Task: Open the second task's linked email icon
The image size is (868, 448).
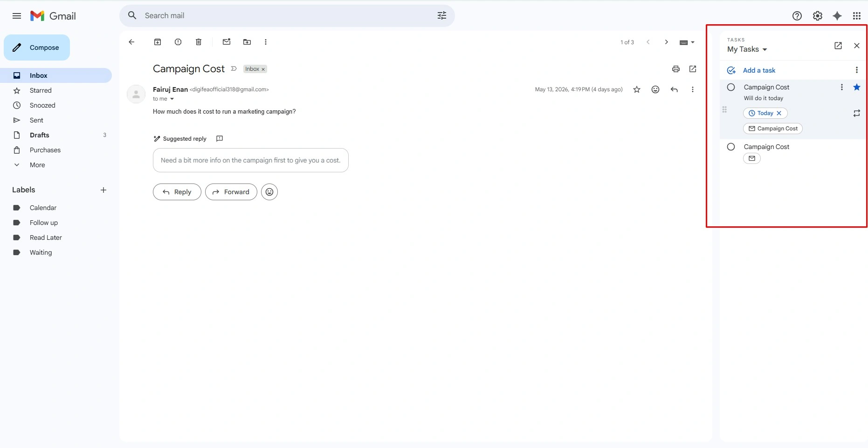Action: [752, 158]
